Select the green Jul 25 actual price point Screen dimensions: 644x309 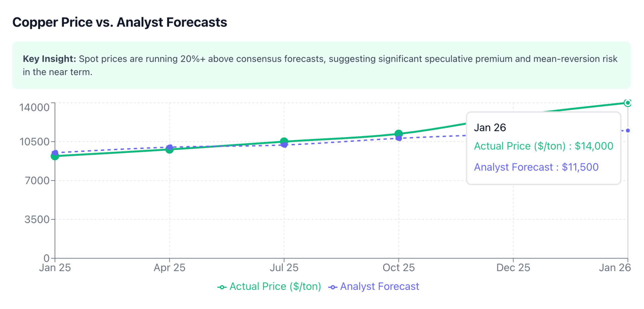point(284,141)
